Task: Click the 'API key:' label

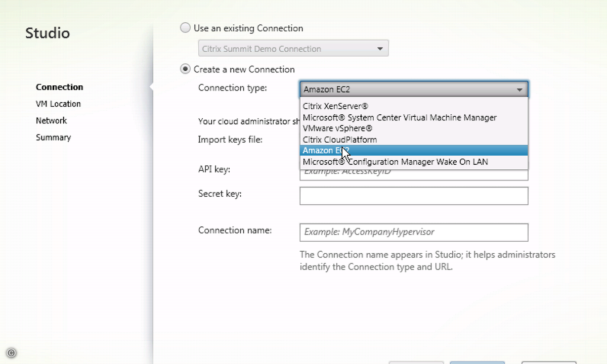Action: (x=214, y=169)
